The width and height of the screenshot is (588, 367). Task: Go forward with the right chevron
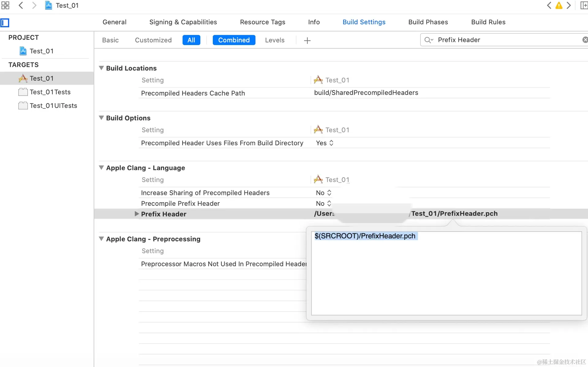click(34, 5)
